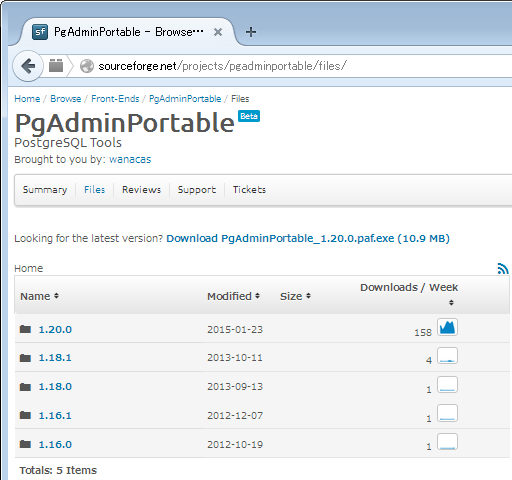This screenshot has width=512, height=480.
Task: Open the Support tab
Action: click(197, 190)
